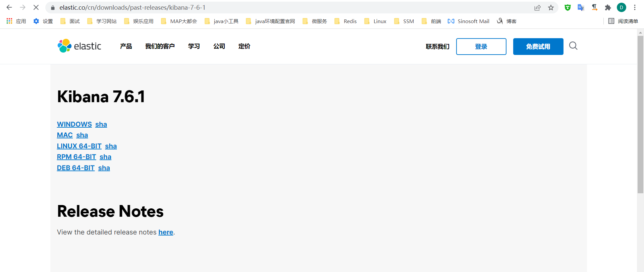Viewport: 644px width, 272px height.
Task: Open the SSM bookmark folder
Action: [x=404, y=21]
